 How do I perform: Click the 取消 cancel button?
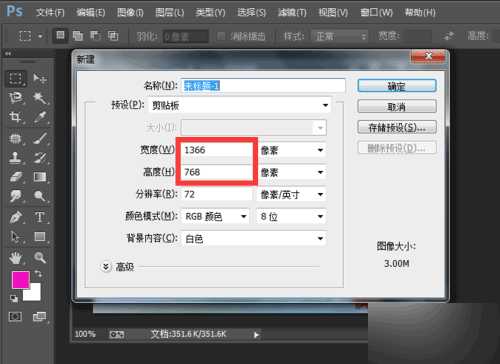coord(397,106)
